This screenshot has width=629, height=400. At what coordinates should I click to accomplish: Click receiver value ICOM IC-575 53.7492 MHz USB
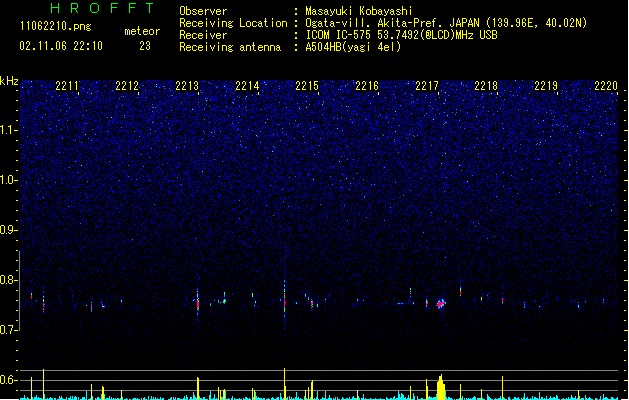(x=402, y=35)
